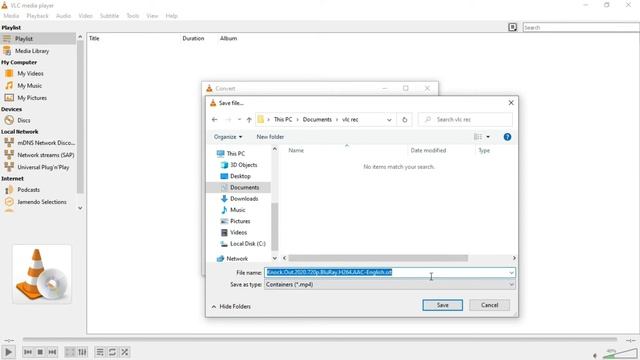The height and width of the screenshot is (360, 640).
Task: Toggle fullscreen video button
Action: click(x=70, y=352)
